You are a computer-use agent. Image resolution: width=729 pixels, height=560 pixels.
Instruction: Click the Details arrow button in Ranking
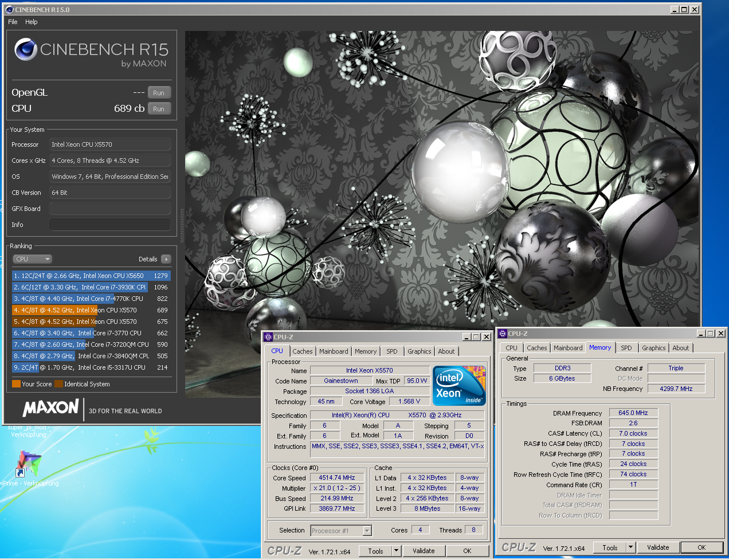166,259
